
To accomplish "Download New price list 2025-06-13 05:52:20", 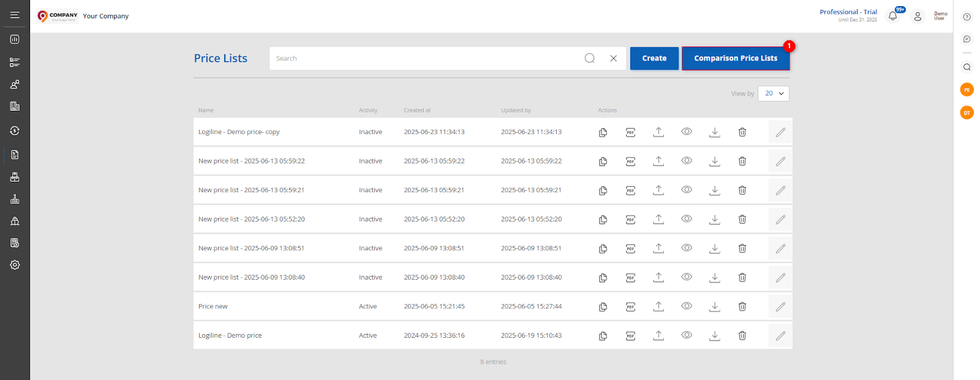I will [x=714, y=219].
